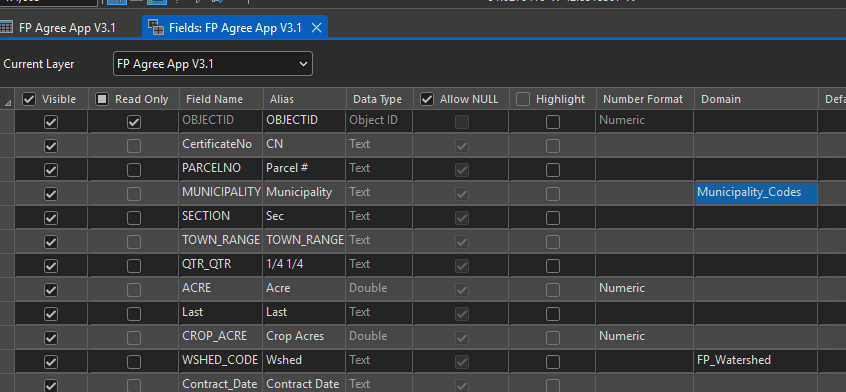Select the CertificateNo field name cell

(221, 145)
